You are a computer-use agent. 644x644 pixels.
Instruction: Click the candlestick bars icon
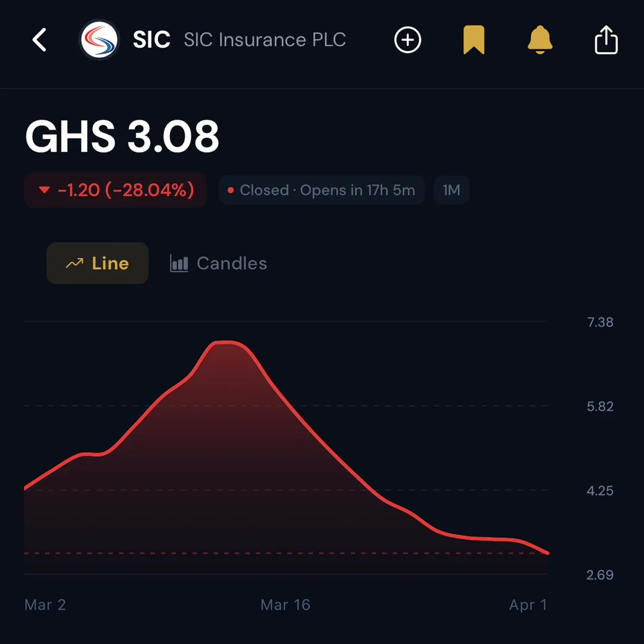tap(179, 264)
